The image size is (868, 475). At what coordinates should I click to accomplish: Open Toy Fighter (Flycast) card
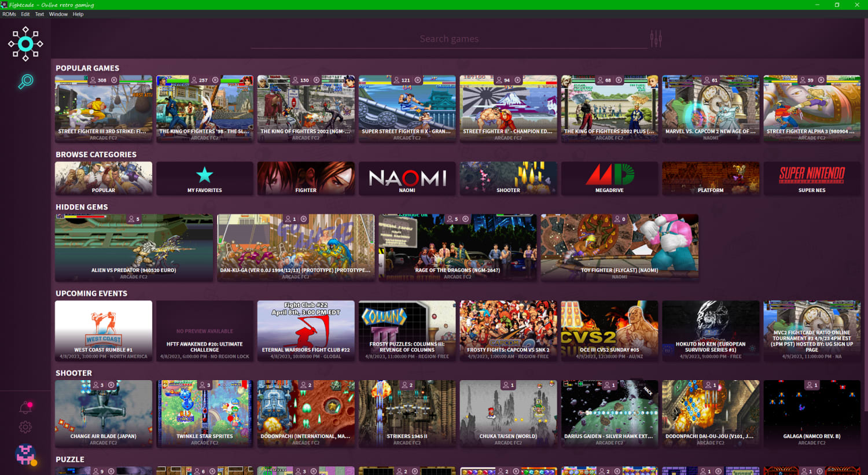620,248
